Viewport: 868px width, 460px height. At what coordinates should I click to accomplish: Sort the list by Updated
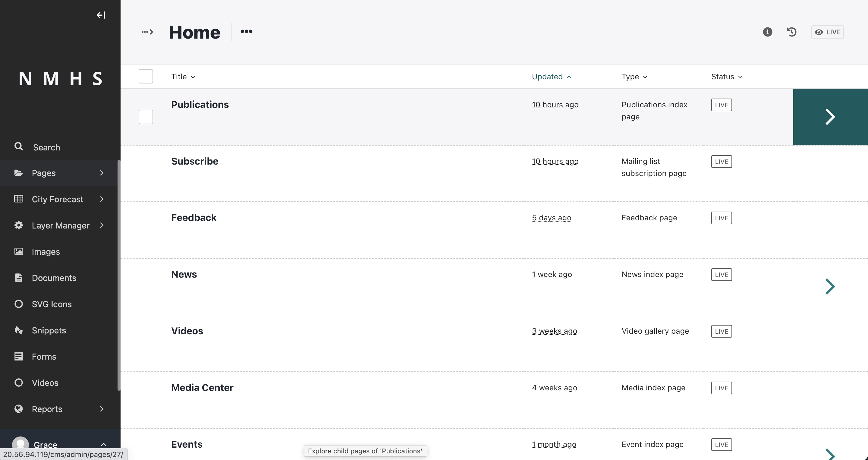point(551,77)
